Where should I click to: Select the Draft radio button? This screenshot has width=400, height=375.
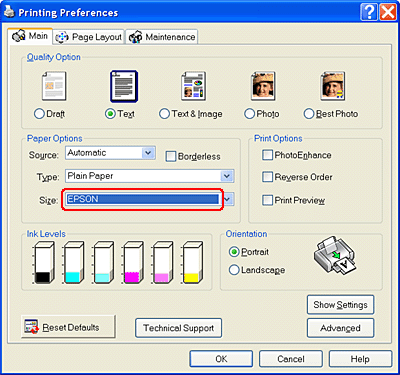click(x=39, y=114)
